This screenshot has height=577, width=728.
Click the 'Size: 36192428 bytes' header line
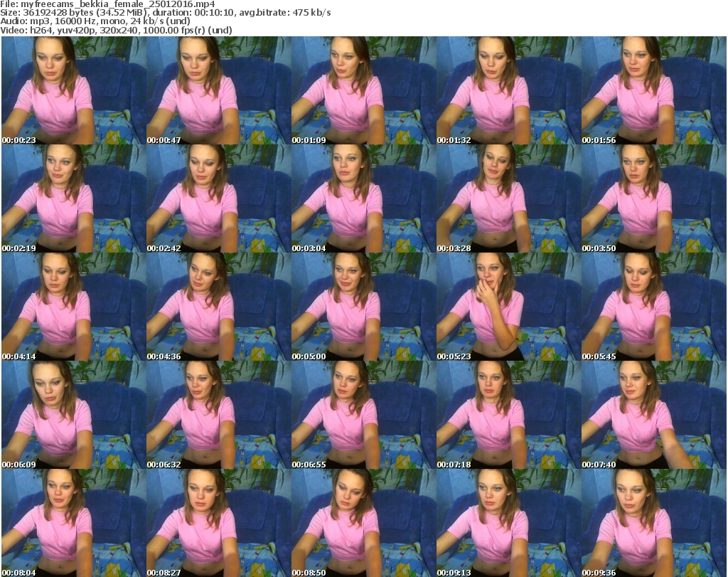pyautogui.click(x=166, y=13)
